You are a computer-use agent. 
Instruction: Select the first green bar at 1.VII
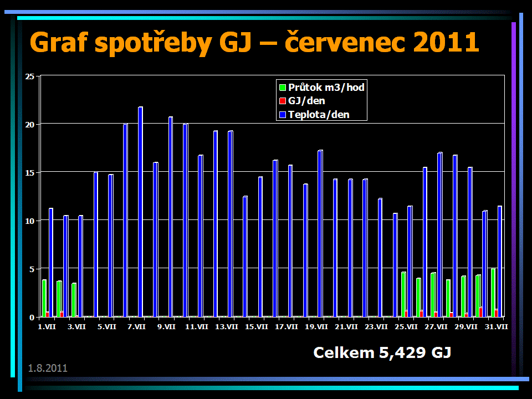pyautogui.click(x=44, y=298)
